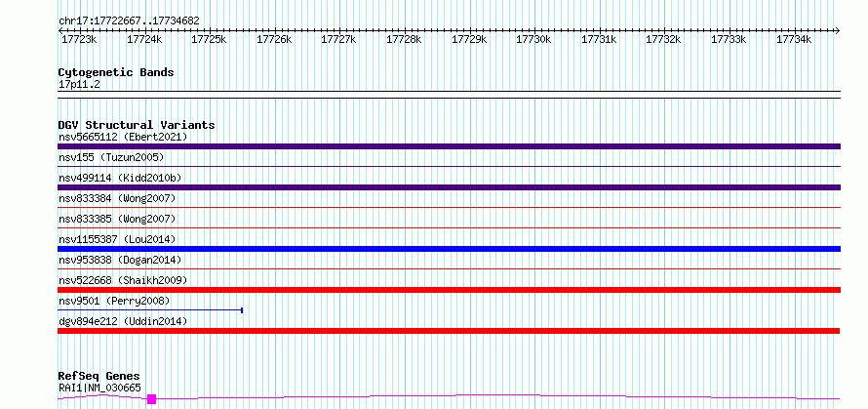Click the 17727k ruler tick label
This screenshot has width=868, height=409.
point(338,39)
